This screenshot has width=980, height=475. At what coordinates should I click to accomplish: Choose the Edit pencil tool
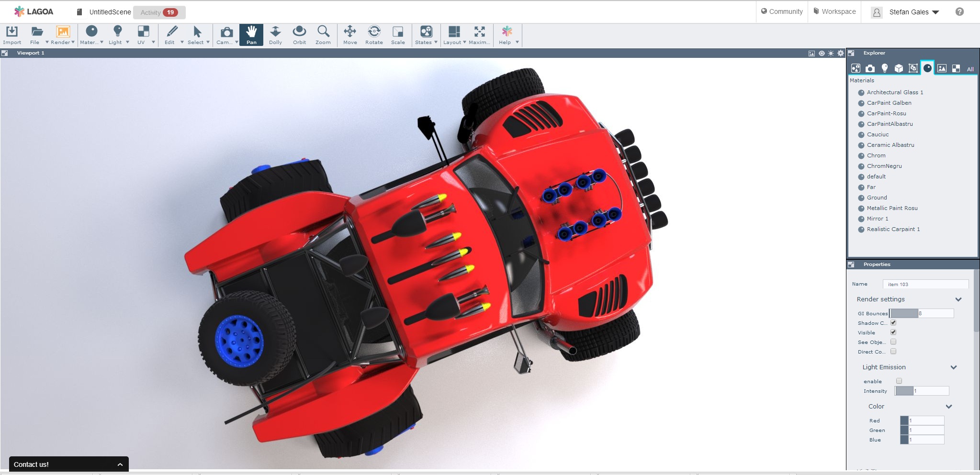coord(172,32)
